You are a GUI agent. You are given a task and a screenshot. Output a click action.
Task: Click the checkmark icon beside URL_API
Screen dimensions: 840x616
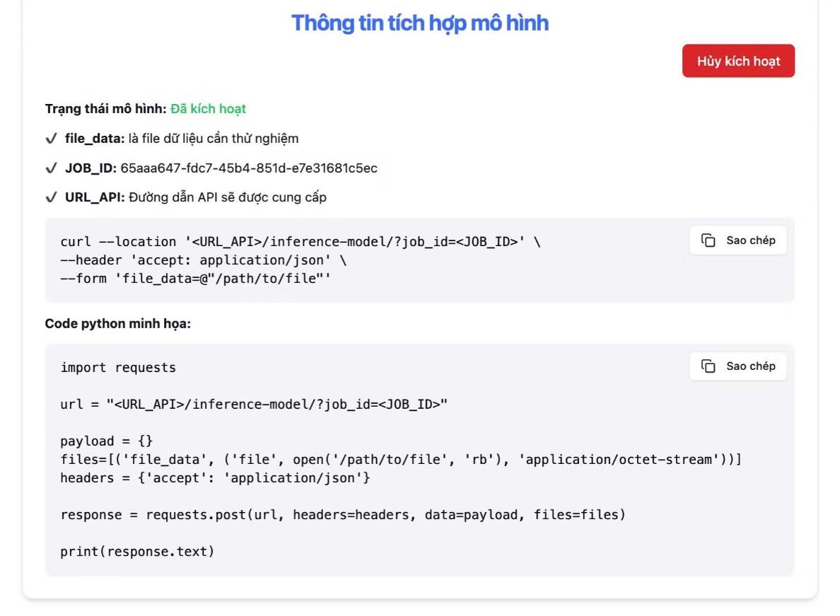pyautogui.click(x=51, y=197)
